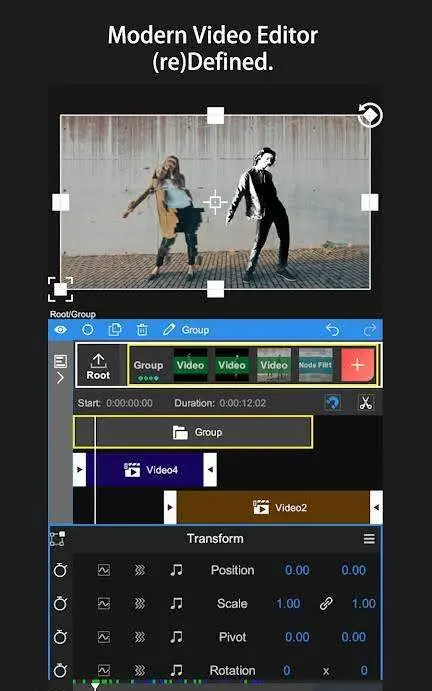This screenshot has height=691, width=432.
Task: Edit the Position X value
Action: (x=297, y=570)
